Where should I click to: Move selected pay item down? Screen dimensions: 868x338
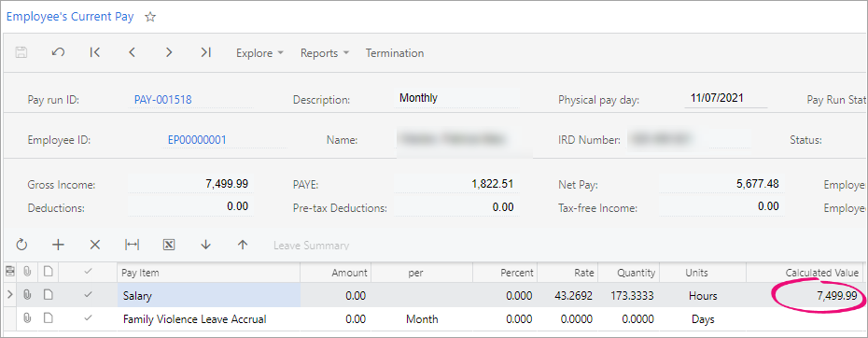point(206,245)
